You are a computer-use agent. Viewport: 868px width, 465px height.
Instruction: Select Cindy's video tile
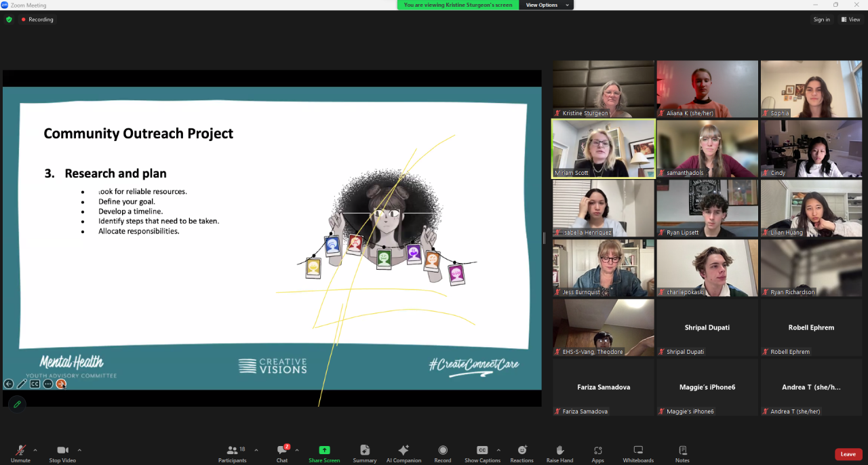[x=811, y=148]
